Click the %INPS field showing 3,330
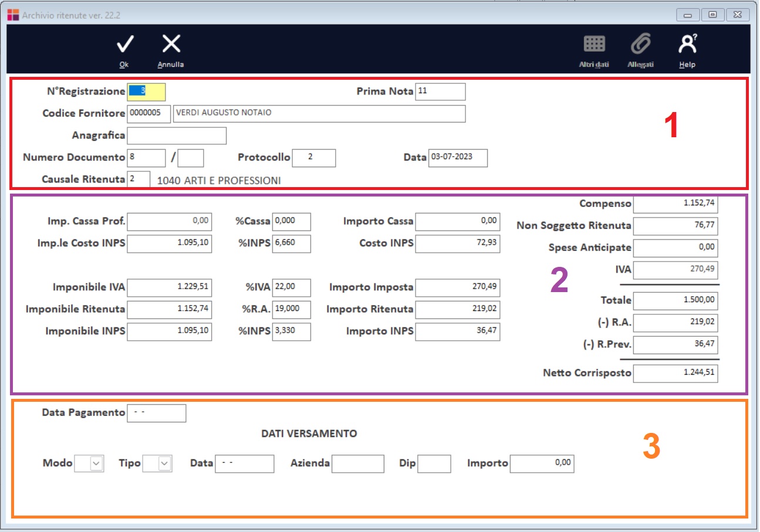This screenshot has height=532, width=760. click(x=292, y=331)
